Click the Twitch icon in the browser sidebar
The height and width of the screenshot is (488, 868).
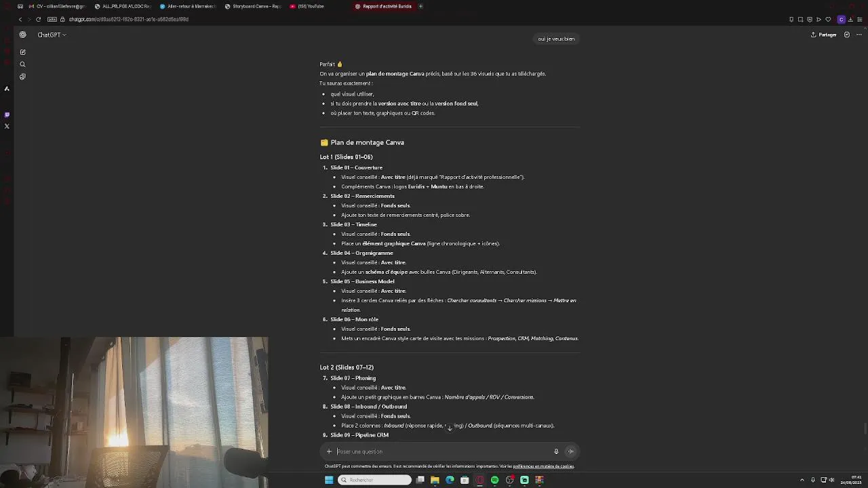point(7,115)
